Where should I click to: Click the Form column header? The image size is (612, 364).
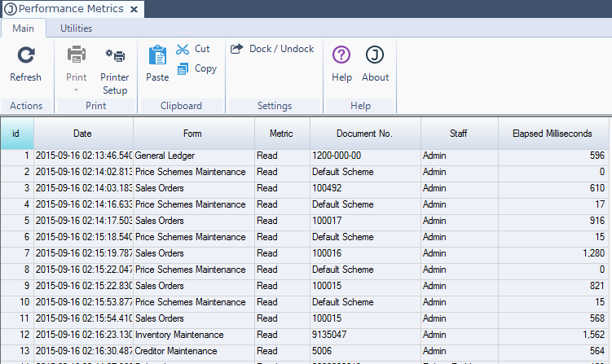point(193,134)
